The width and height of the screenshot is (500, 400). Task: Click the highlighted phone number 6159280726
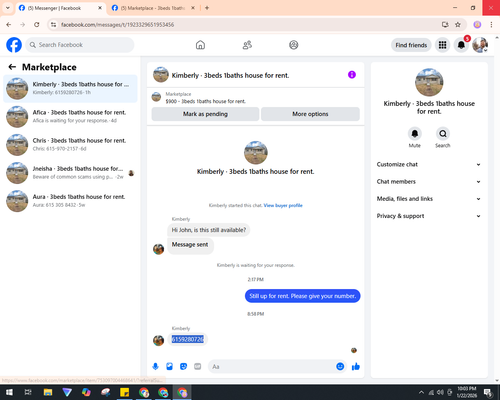(x=188, y=339)
